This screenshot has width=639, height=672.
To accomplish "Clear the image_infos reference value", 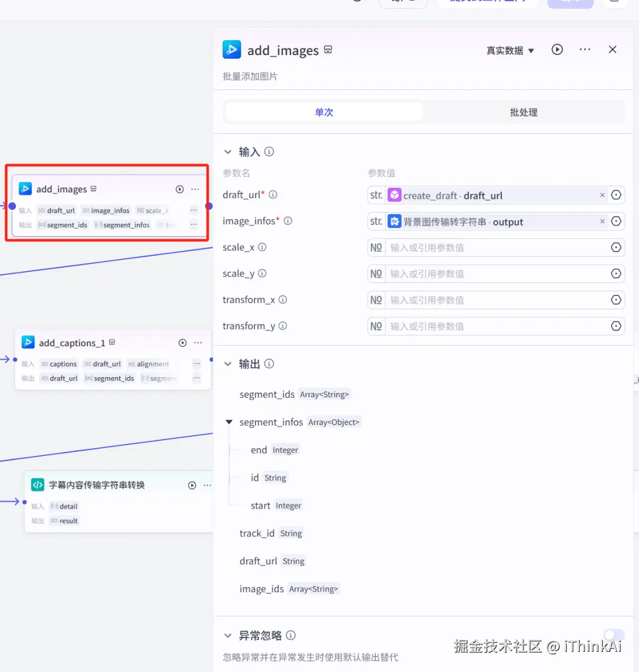I will 602,221.
